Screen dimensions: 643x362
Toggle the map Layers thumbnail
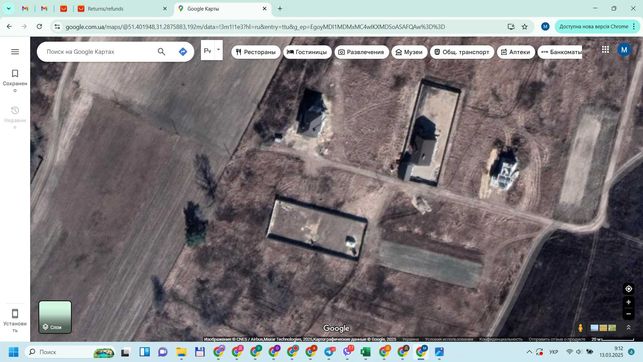click(x=55, y=317)
